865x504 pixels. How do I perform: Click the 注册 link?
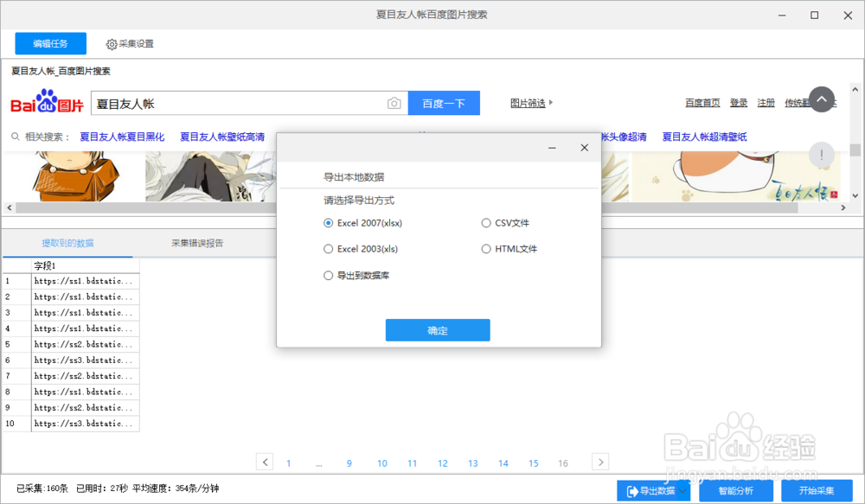766,103
